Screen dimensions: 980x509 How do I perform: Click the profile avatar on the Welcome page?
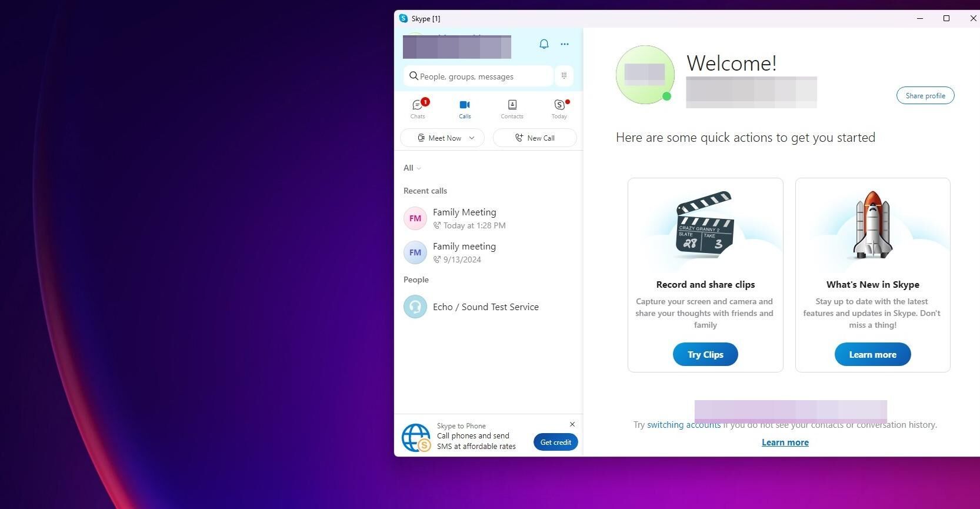[645, 75]
